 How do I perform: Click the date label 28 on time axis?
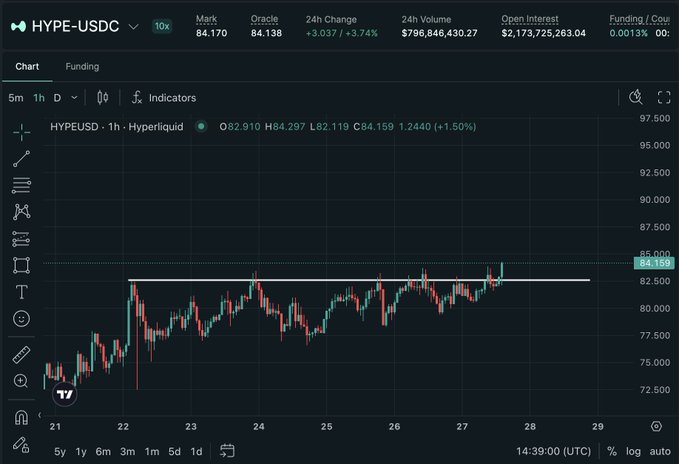point(530,426)
